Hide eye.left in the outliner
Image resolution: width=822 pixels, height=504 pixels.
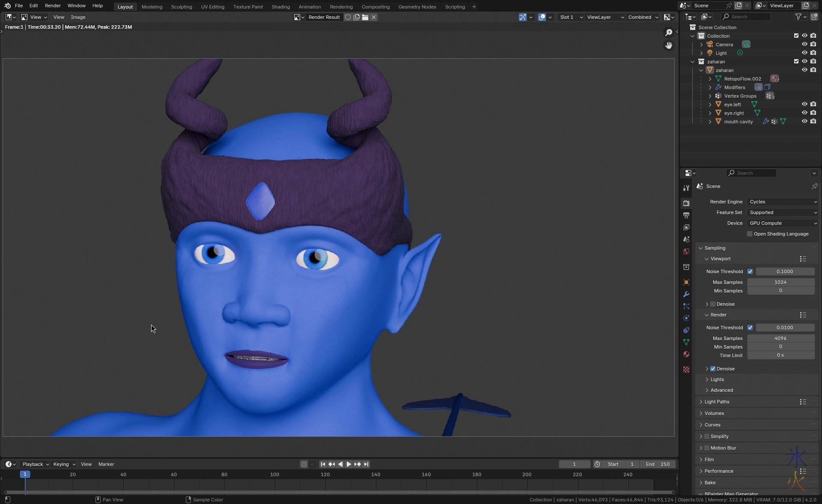(x=804, y=104)
